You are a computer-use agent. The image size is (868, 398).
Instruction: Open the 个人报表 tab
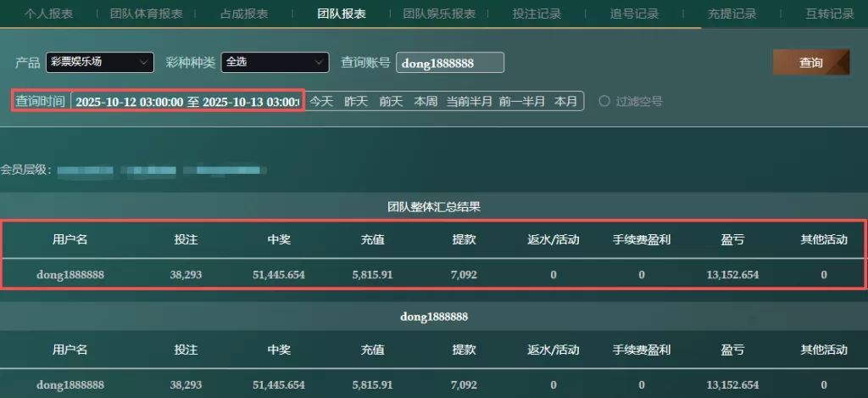coord(48,14)
